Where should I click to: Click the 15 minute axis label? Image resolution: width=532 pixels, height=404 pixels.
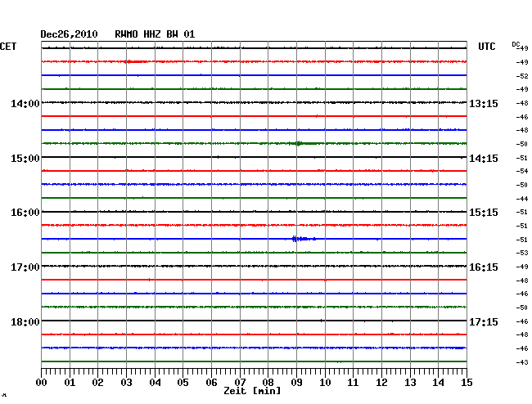click(x=467, y=383)
